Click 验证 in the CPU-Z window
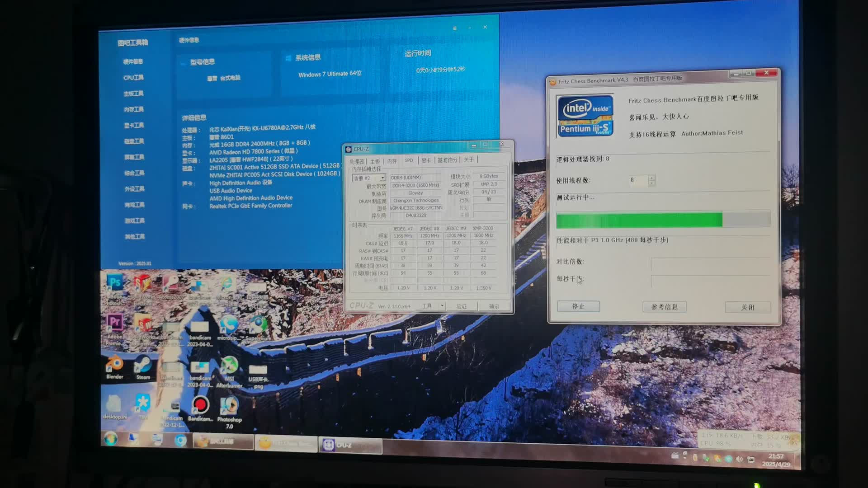Image resolution: width=868 pixels, height=488 pixels. click(462, 306)
